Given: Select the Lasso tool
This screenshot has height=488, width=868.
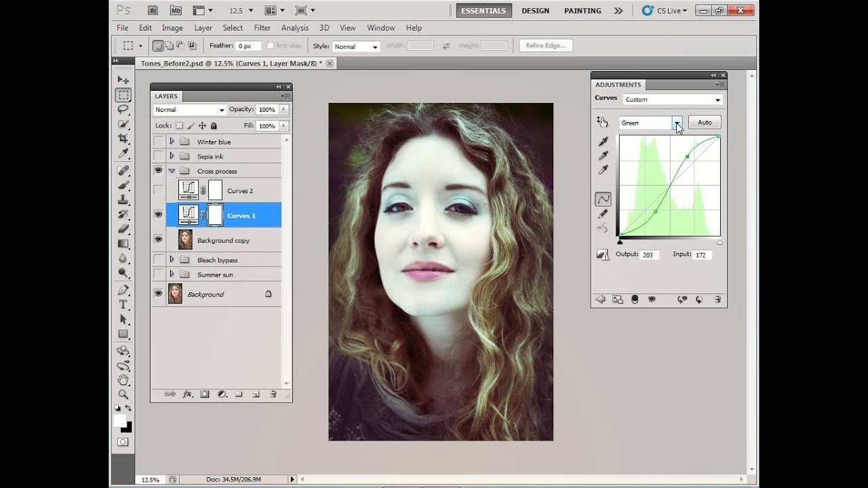Looking at the screenshot, I should click(x=123, y=110).
